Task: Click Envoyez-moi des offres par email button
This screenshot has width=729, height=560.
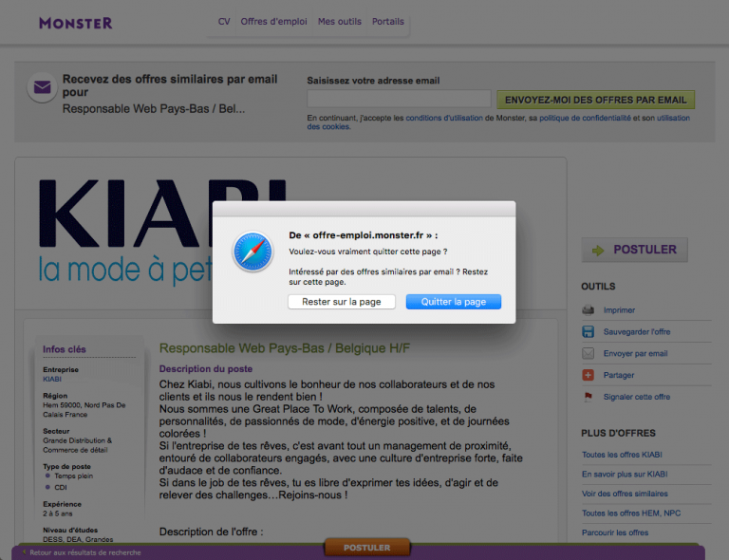Action: tap(595, 100)
